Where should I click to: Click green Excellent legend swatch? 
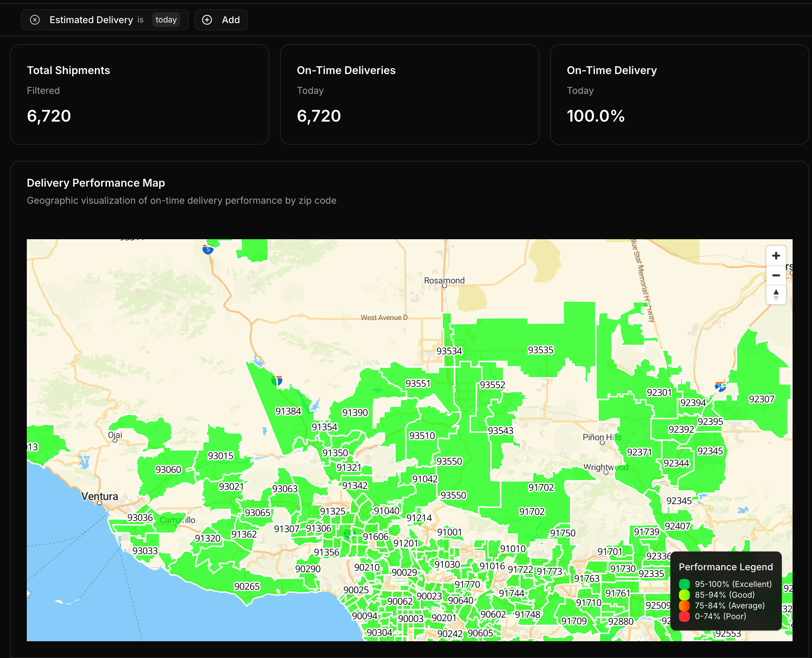click(684, 584)
